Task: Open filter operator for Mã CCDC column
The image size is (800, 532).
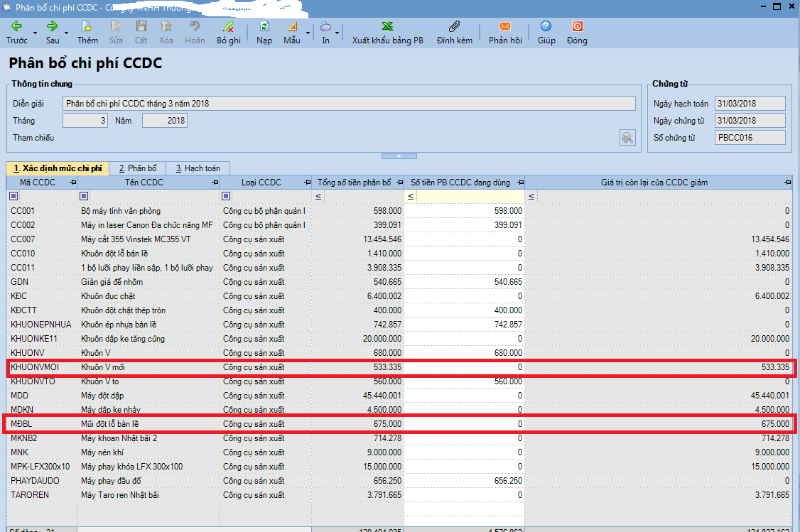Action: click(13, 196)
